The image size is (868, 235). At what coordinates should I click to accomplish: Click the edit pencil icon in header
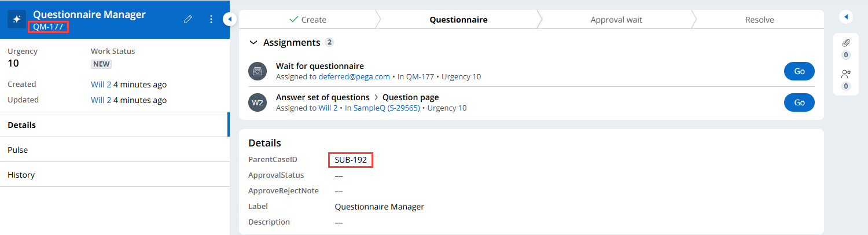[x=187, y=19]
